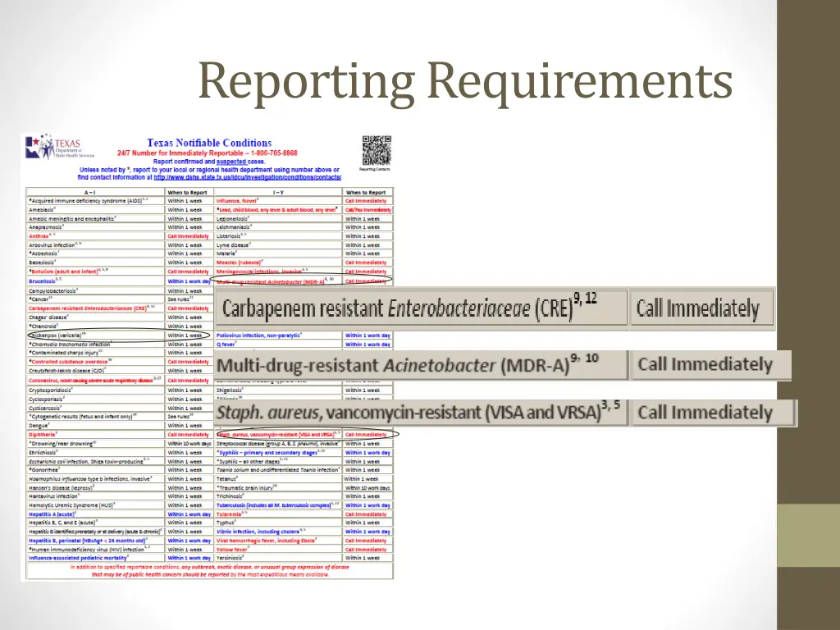Click the 'Gonorrhea' table cell

[x=95, y=470]
